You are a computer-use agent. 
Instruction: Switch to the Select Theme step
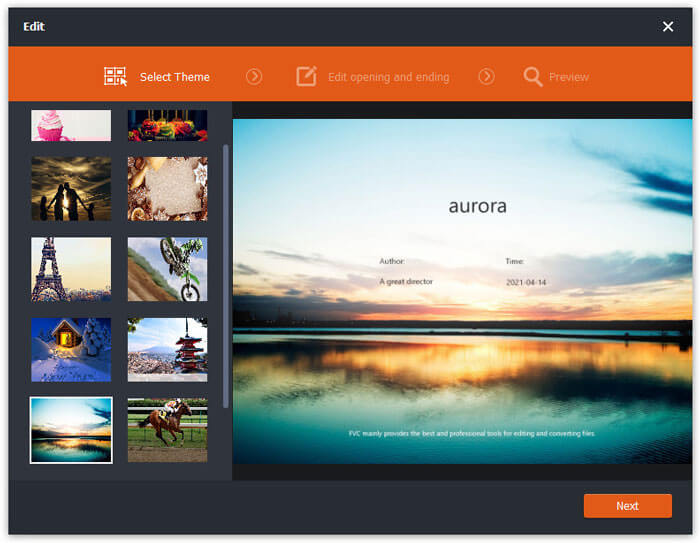click(174, 77)
